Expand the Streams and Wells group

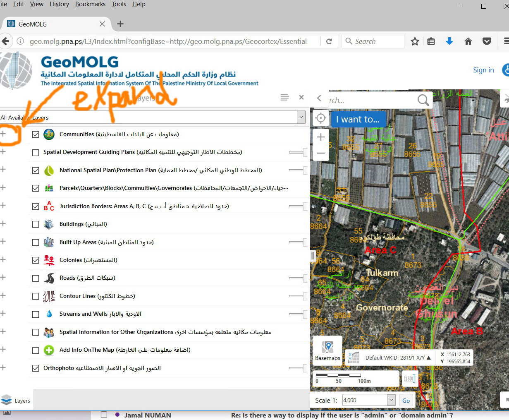(x=3, y=313)
